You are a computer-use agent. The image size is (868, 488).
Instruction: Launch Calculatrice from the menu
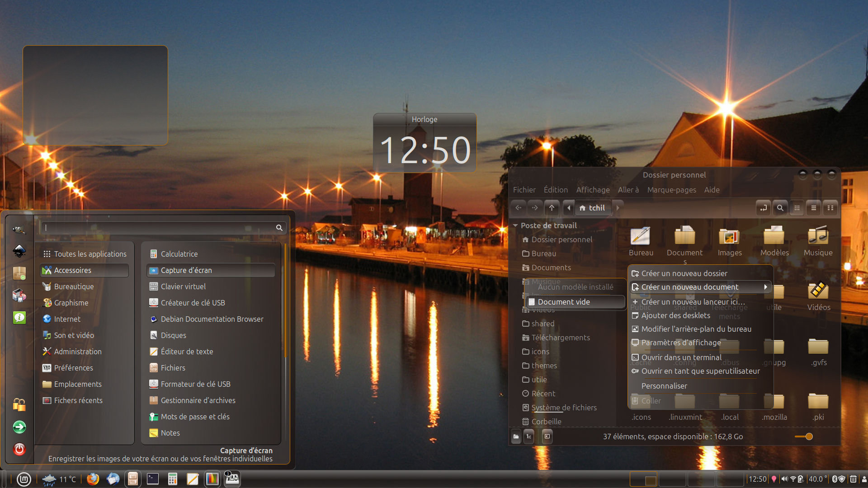click(x=211, y=254)
